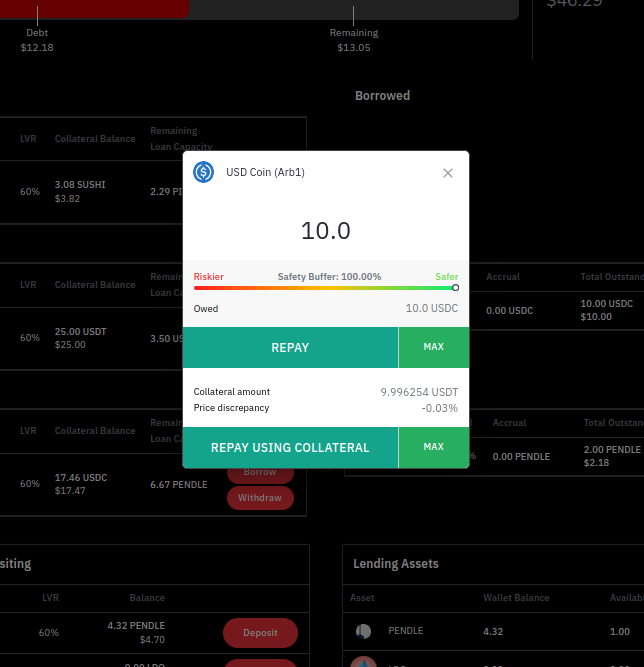Click the '2.00 PENDLE' total outstanding value
This screenshot has height=667, width=644.
[x=612, y=450]
